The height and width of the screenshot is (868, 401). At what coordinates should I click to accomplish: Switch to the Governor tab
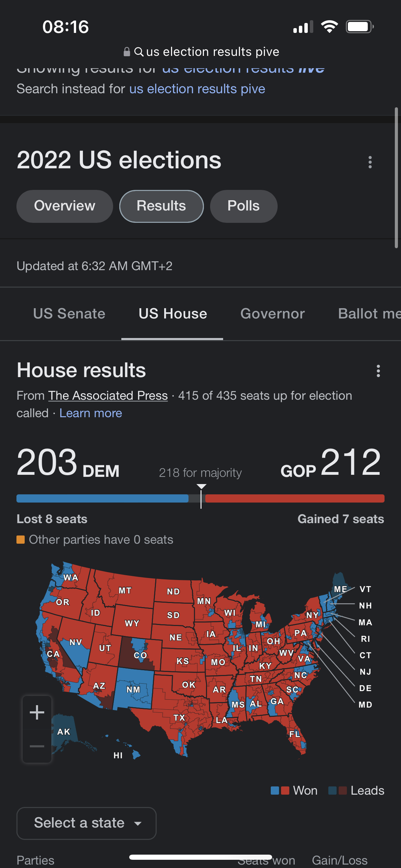point(272,313)
